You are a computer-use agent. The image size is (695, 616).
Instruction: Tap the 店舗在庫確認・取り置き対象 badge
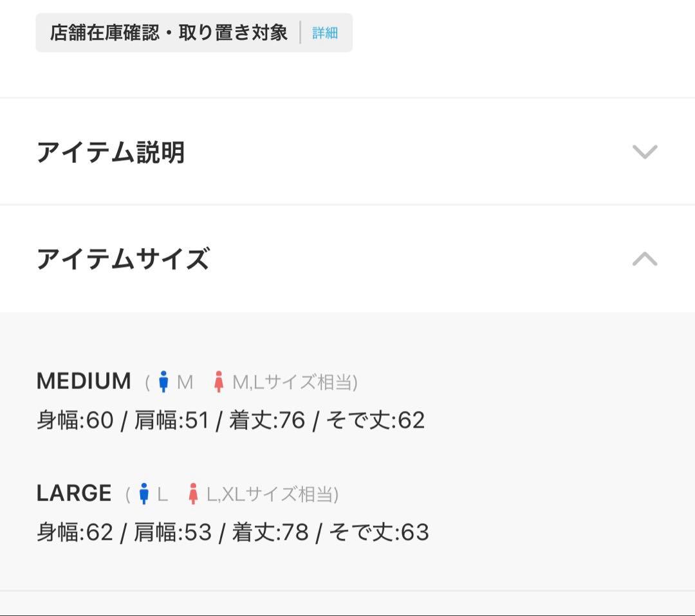169,33
